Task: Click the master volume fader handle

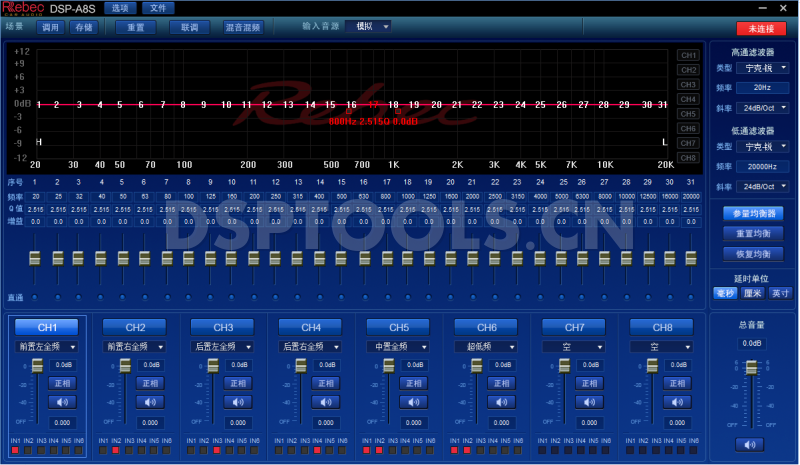Action: [751, 368]
